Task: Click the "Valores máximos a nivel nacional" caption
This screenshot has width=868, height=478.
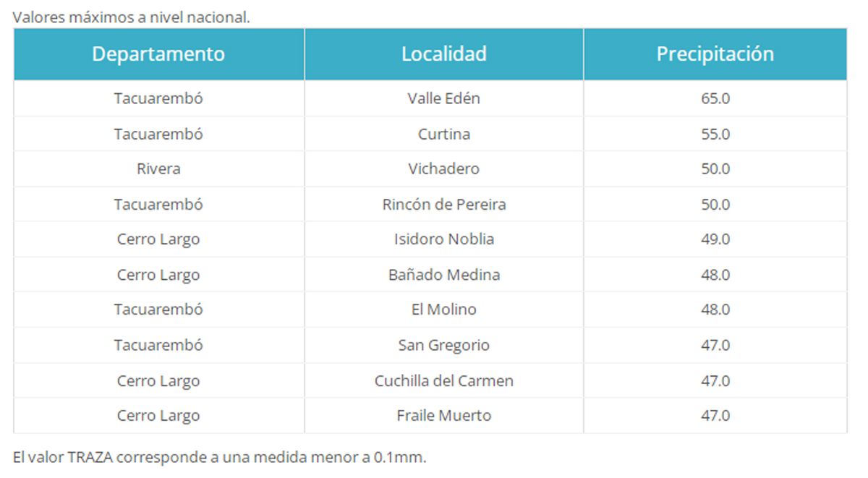Action: [x=131, y=17]
